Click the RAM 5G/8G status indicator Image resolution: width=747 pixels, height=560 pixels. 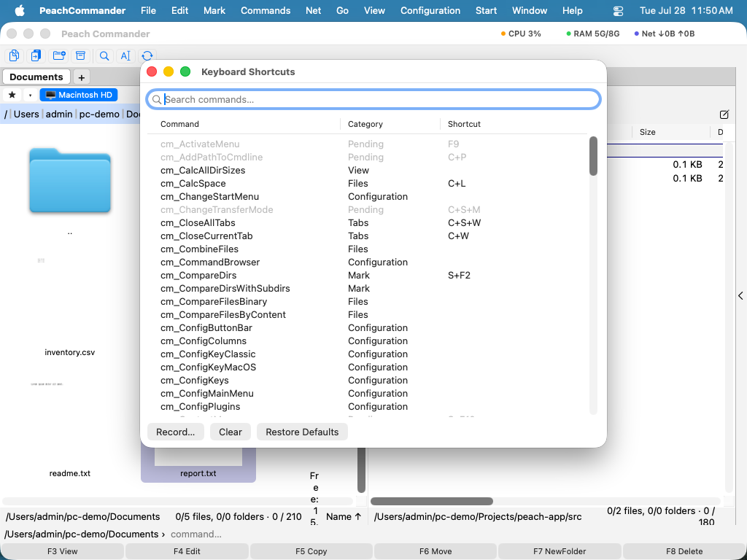592,34
